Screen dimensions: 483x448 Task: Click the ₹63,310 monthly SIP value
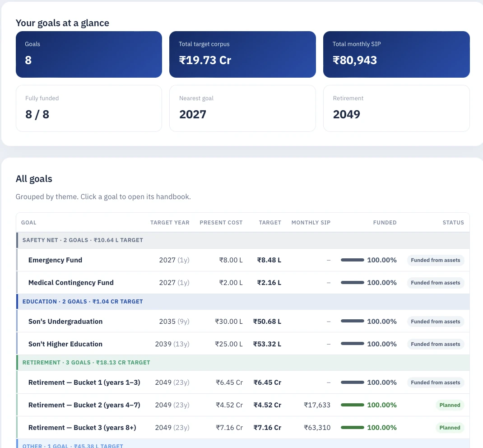tap(317, 428)
